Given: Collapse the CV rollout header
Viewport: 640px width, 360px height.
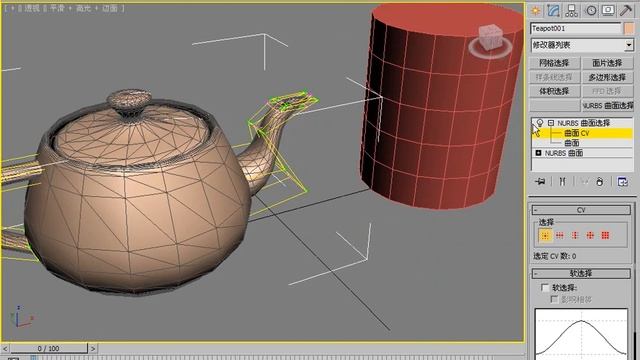Looking at the screenshot, I should [581, 210].
